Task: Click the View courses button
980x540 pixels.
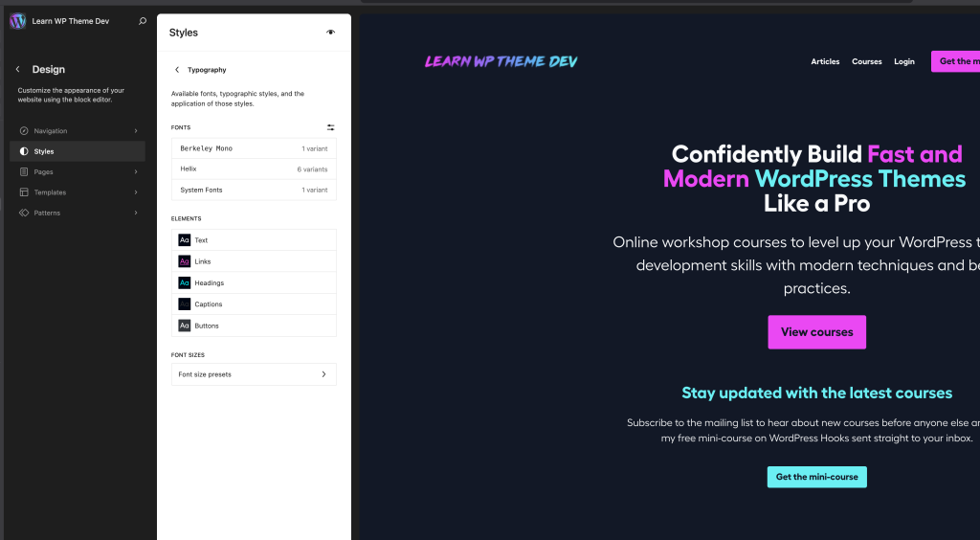Action: click(x=817, y=332)
